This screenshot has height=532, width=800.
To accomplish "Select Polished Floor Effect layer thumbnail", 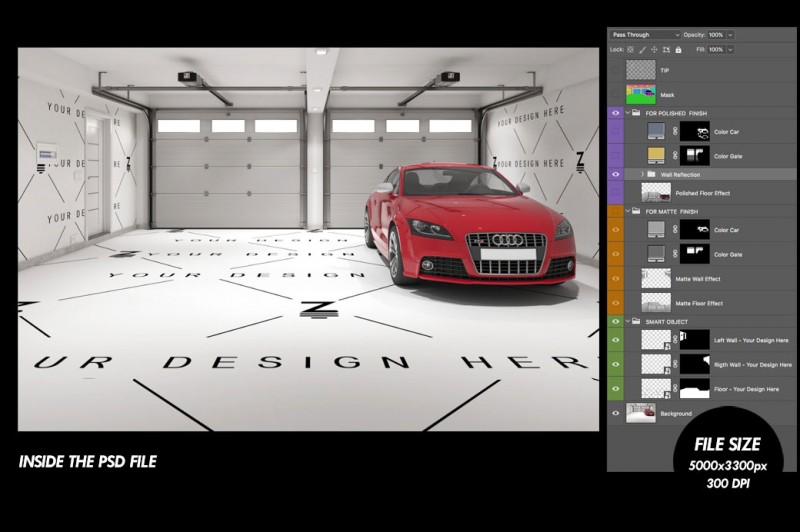I will 656,193.
